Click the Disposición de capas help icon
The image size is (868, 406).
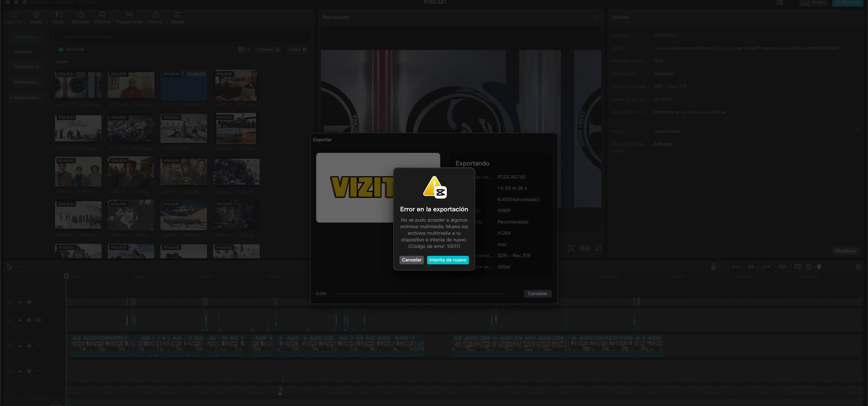pos(858,144)
